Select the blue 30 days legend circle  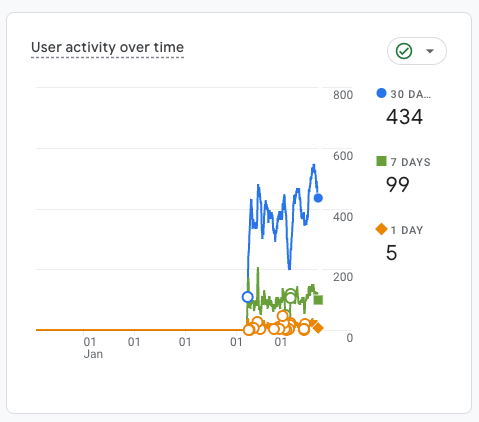click(381, 93)
